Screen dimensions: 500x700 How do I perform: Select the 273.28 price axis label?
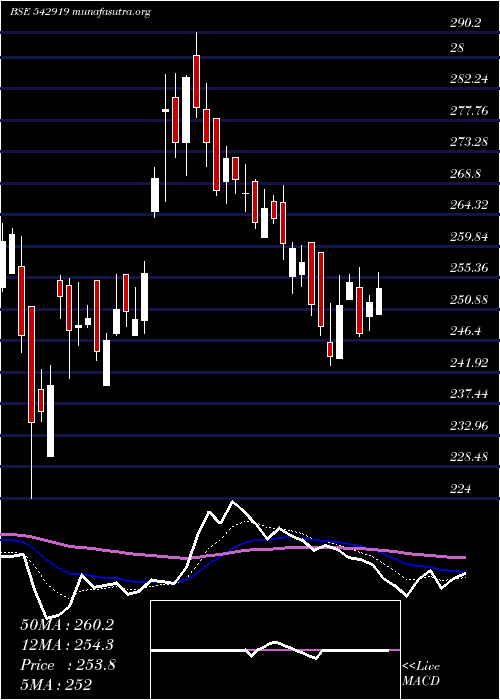click(x=469, y=142)
